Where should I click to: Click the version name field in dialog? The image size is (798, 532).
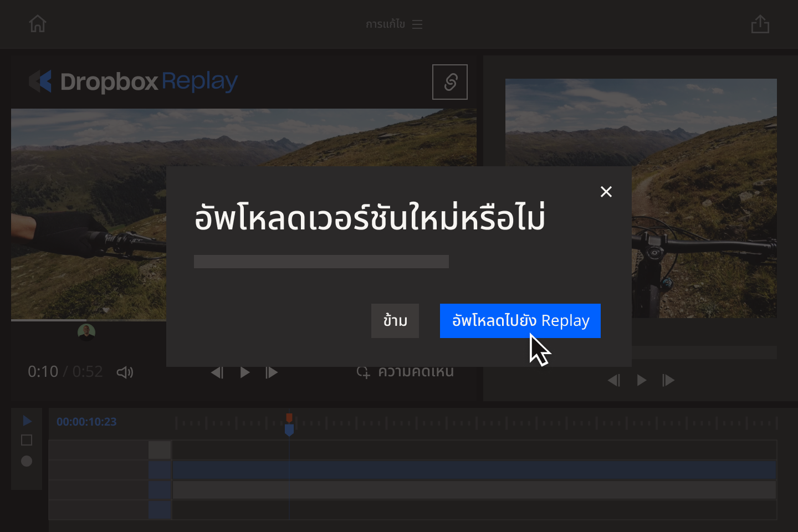321,262
